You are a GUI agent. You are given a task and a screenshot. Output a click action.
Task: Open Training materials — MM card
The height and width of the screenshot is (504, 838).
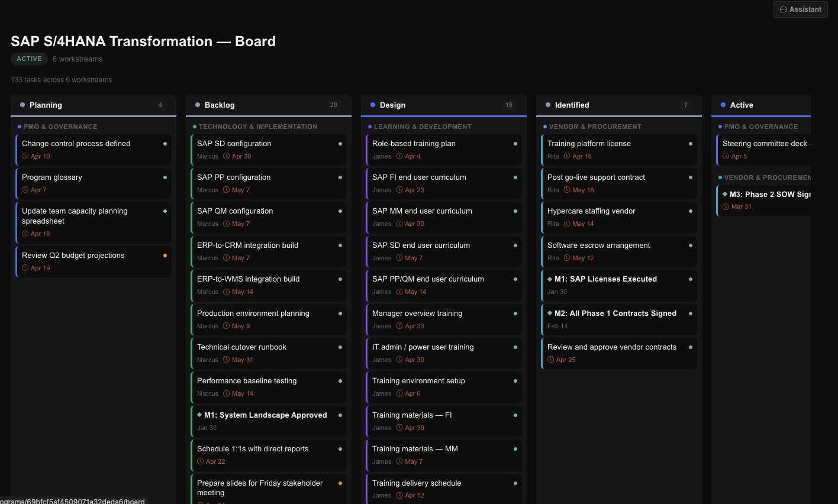(444, 455)
